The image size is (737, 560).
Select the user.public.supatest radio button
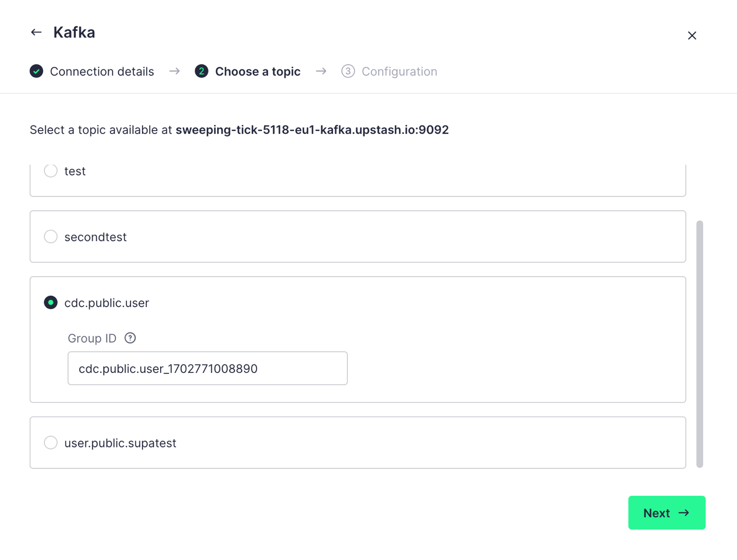tap(50, 443)
